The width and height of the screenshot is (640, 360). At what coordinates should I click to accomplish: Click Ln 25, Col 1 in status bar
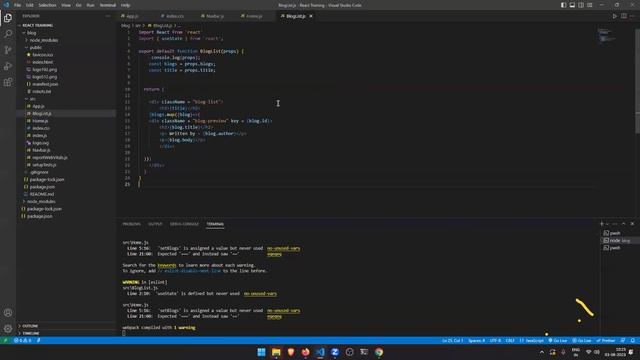pos(452,340)
